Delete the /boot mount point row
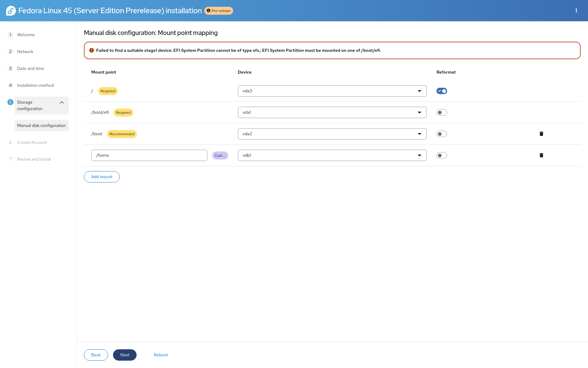This screenshot has height=368, width=588. tap(541, 134)
